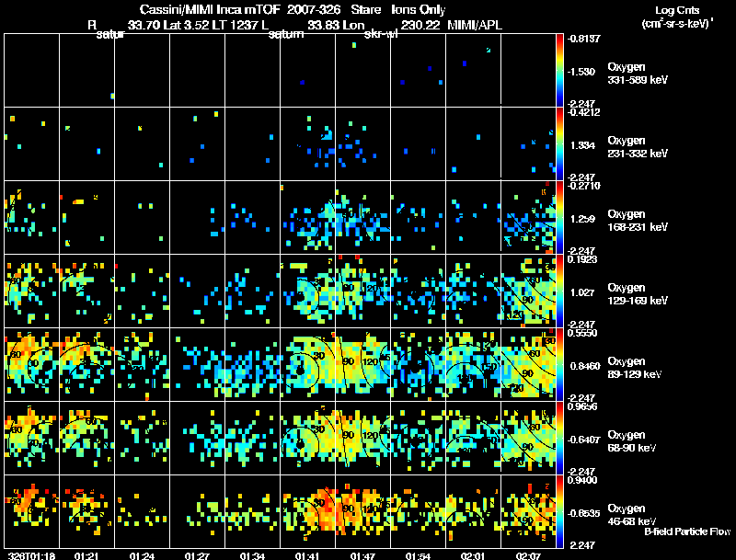Open the 168-231 keV image panel at 01:41
Viewport: 736px width, 560px height.
(308, 217)
